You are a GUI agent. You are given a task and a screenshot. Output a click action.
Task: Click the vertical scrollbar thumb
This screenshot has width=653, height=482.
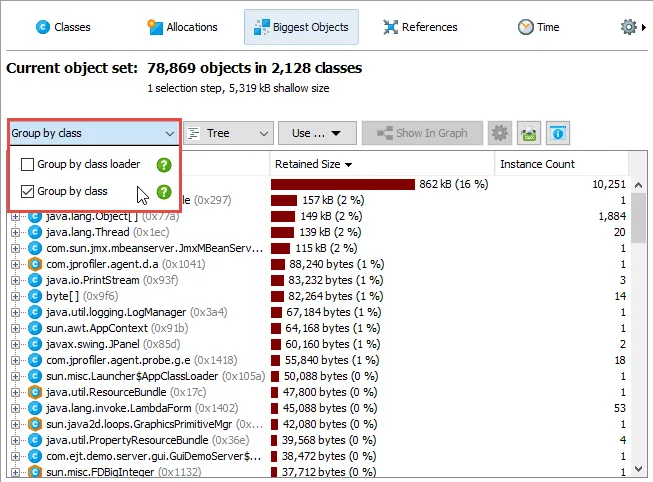638,218
